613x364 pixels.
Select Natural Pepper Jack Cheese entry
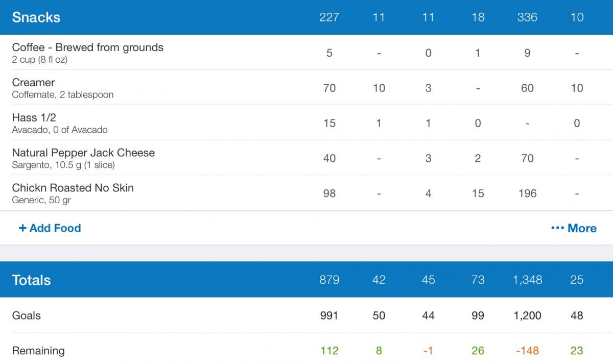point(306,158)
